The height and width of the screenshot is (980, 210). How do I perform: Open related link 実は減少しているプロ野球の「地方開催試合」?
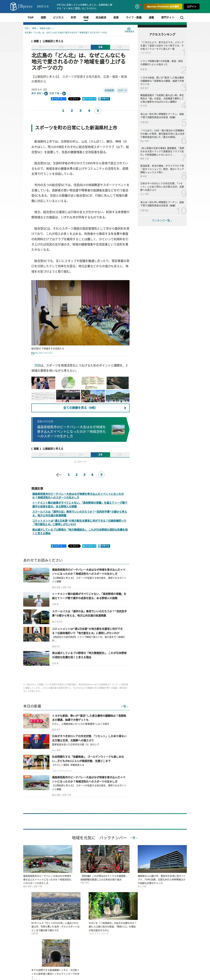(x=80, y=531)
